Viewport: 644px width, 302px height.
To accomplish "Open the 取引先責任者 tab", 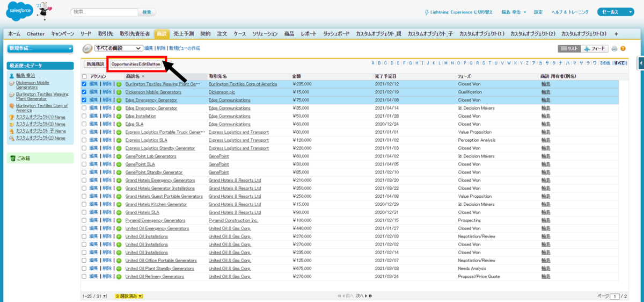I will tap(135, 34).
